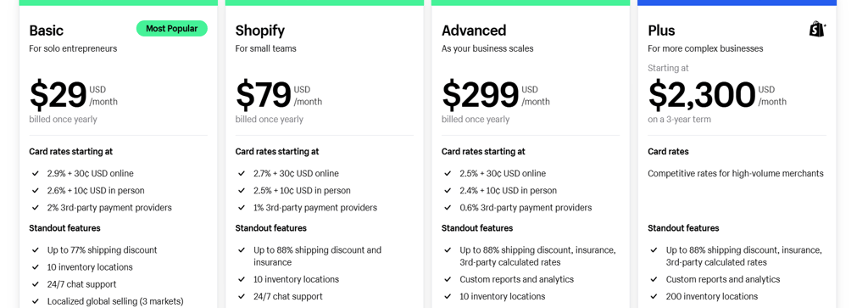Click the $29 USD/month price
The image size is (868, 308).
74,95
